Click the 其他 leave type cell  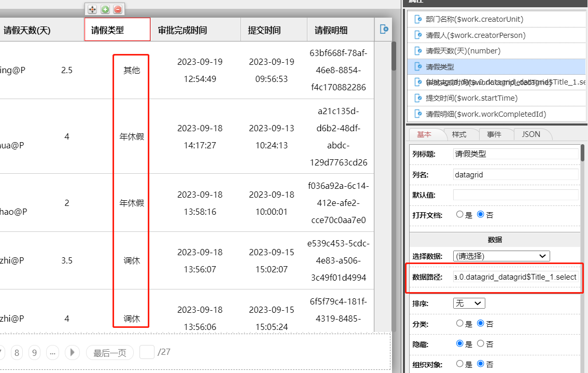[132, 70]
